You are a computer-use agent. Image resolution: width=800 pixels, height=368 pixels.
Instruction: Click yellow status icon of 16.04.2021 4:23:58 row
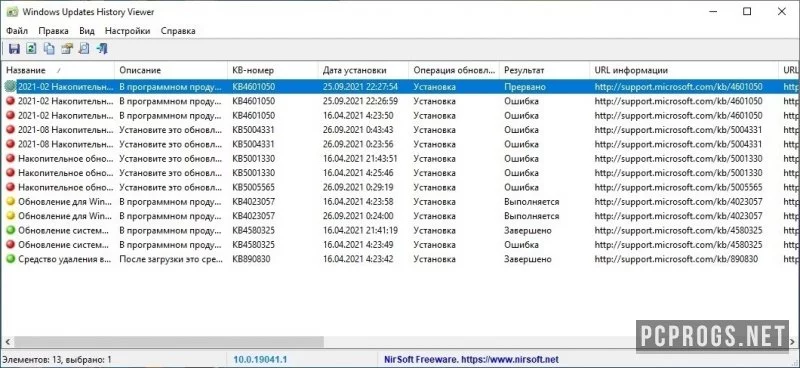pos(10,202)
